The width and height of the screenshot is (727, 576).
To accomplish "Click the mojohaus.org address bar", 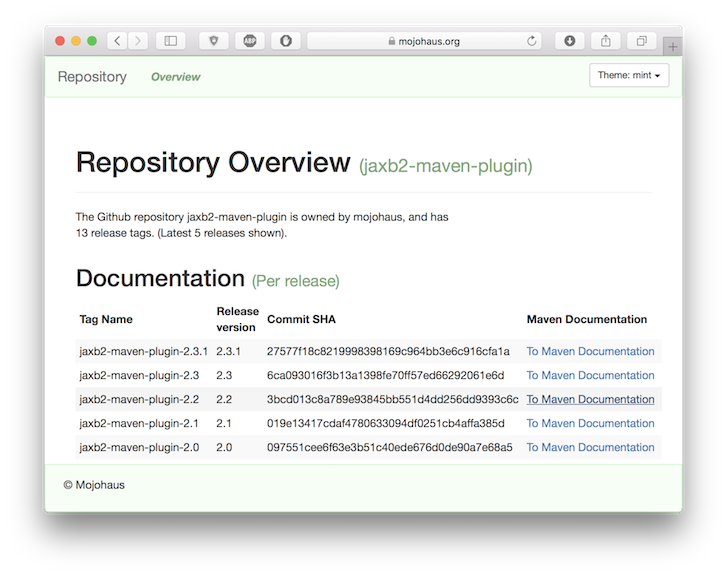I will (x=424, y=41).
